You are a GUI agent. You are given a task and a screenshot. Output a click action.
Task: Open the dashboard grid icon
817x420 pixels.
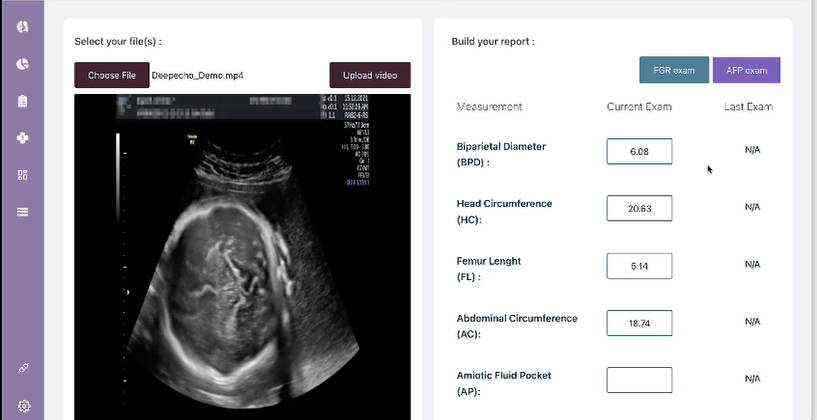pos(22,175)
